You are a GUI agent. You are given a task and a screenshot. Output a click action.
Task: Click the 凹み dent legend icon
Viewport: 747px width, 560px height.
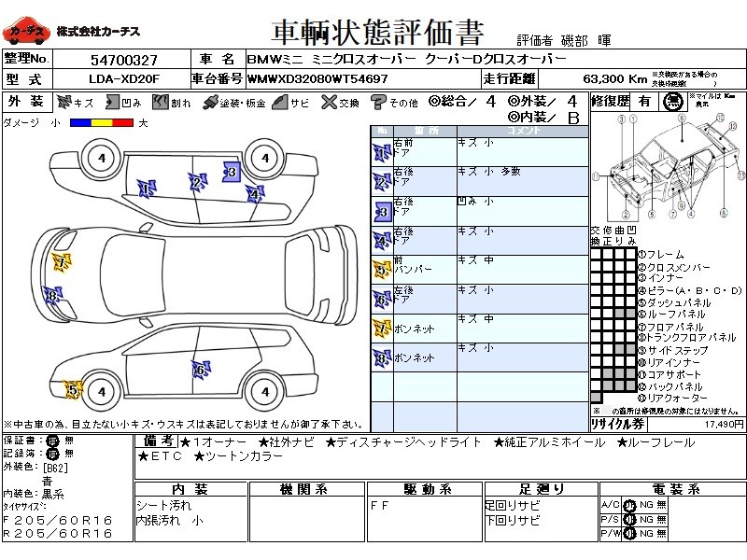112,102
